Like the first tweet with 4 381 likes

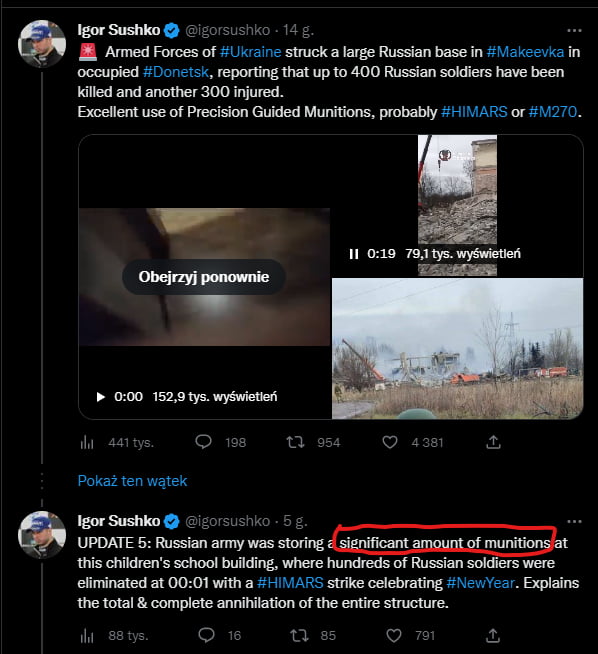pyautogui.click(x=390, y=442)
